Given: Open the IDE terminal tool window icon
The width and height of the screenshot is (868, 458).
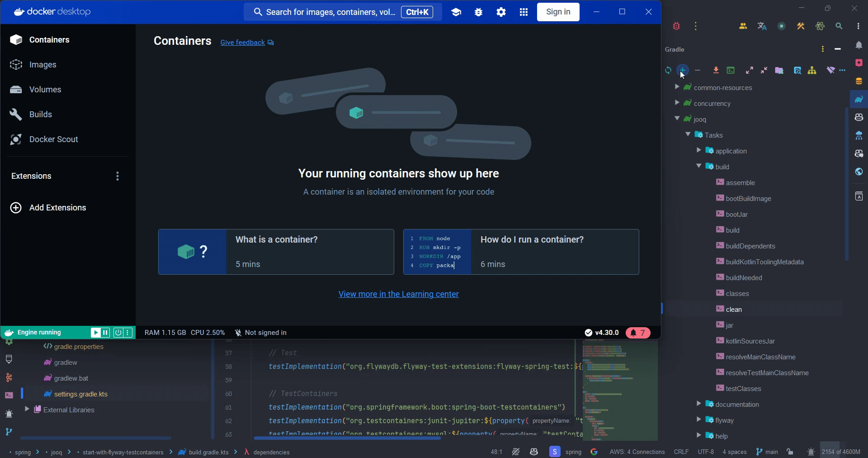Looking at the screenshot, I should pos(9,395).
